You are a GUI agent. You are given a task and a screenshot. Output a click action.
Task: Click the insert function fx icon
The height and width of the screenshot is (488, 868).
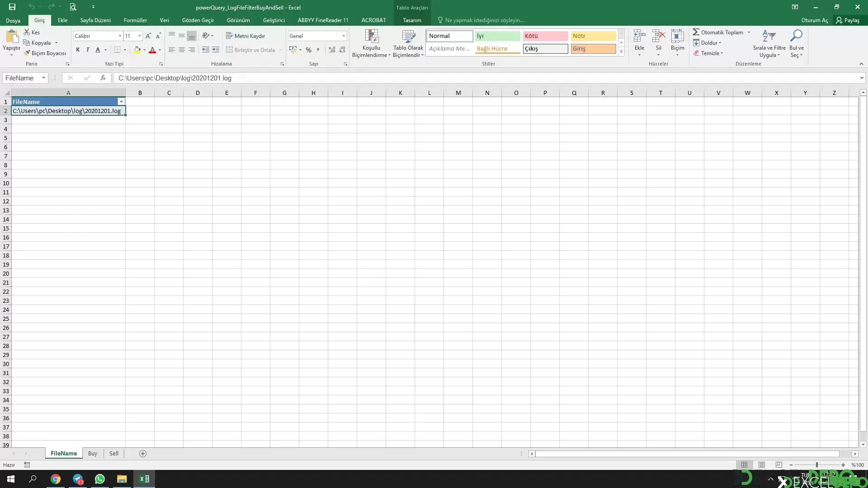point(103,78)
